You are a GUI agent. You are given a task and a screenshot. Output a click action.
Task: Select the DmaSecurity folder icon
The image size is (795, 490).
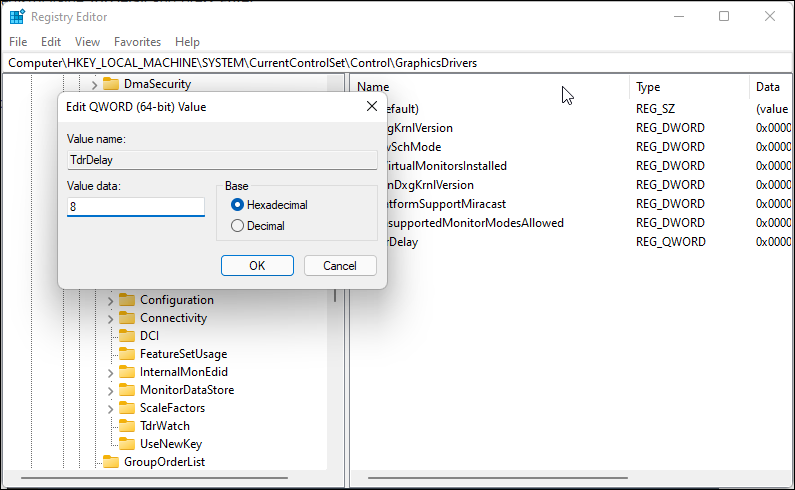pyautogui.click(x=111, y=84)
